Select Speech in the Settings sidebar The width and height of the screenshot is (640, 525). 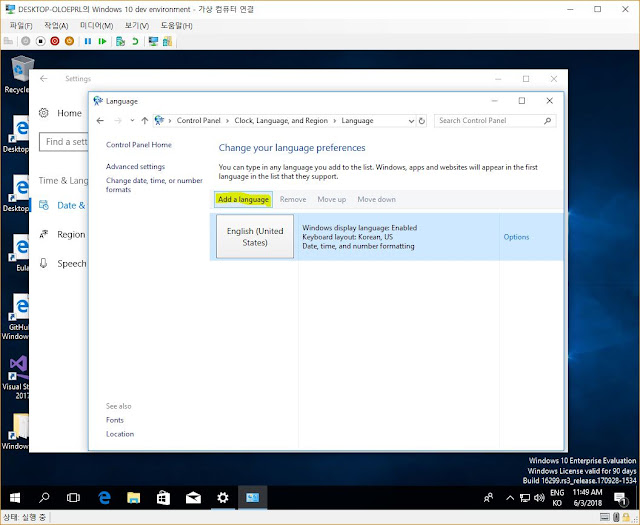(x=63, y=263)
